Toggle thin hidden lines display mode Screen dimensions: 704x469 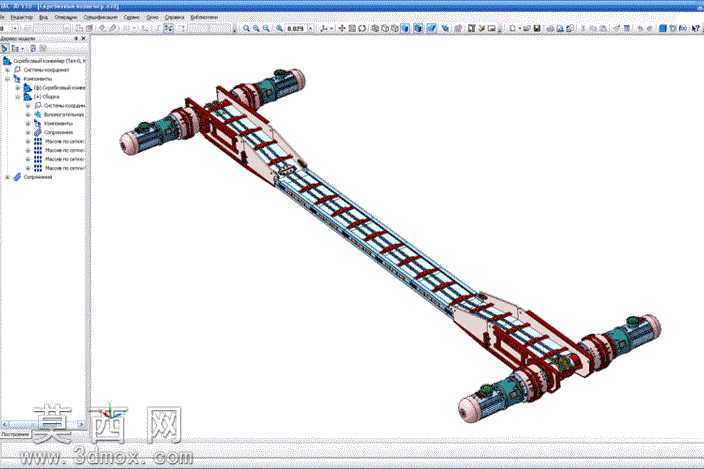[395, 28]
